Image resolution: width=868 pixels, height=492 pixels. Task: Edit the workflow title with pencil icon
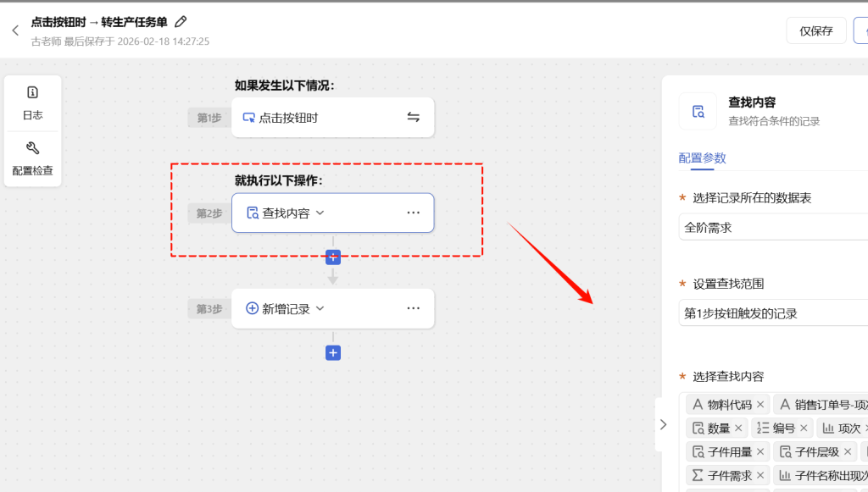pos(181,22)
